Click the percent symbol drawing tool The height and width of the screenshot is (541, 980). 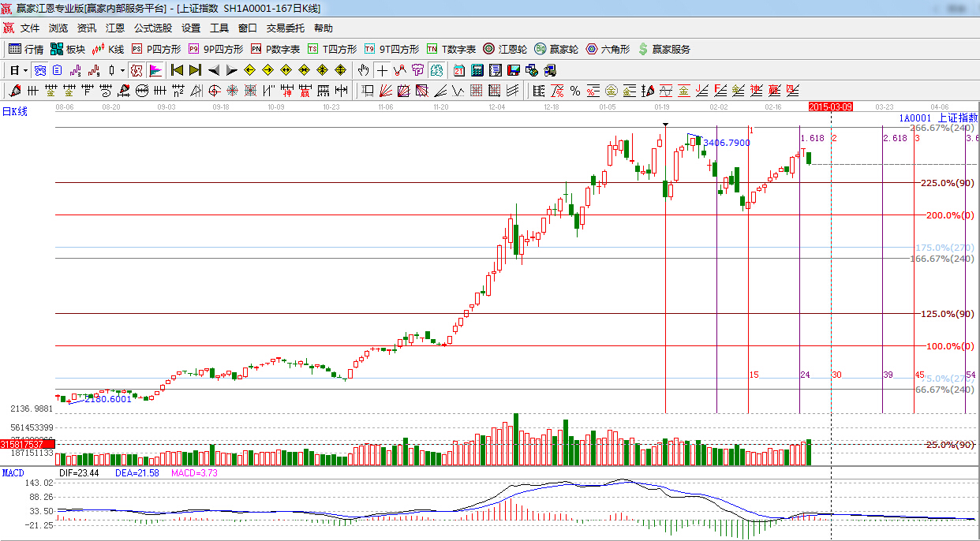(x=575, y=91)
